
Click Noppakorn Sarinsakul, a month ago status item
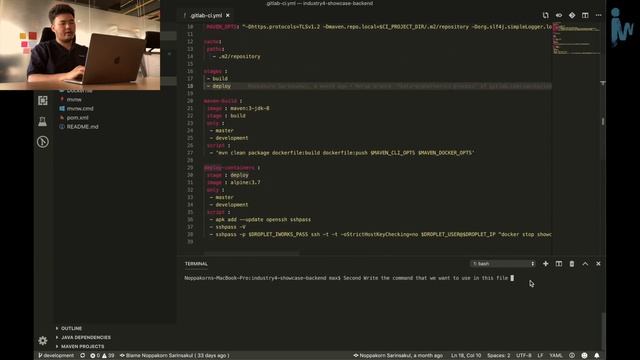click(398, 356)
